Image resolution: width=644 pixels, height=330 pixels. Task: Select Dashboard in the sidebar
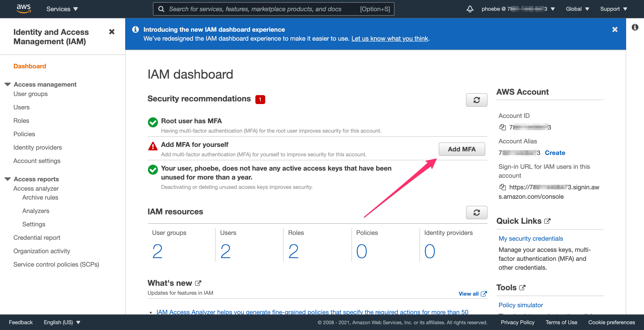(x=30, y=66)
